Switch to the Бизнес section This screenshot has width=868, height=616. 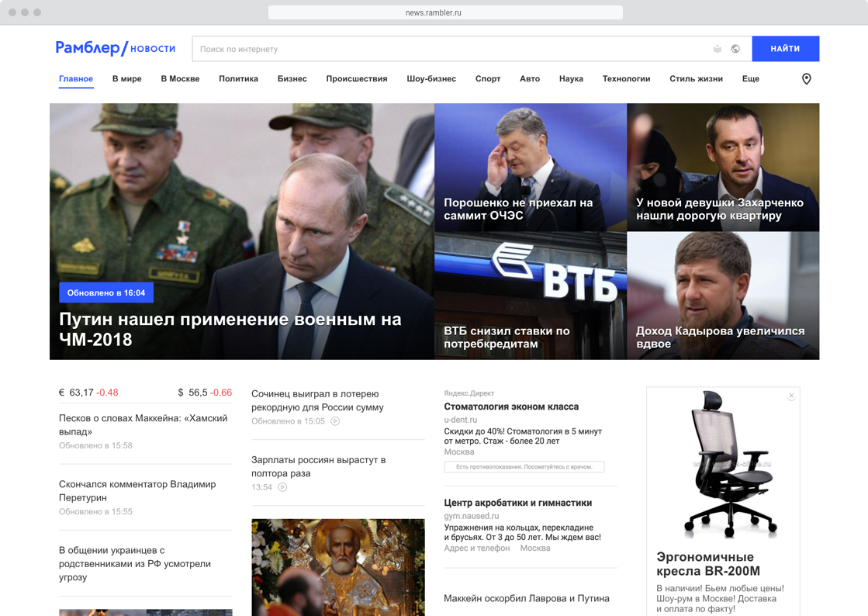point(292,78)
